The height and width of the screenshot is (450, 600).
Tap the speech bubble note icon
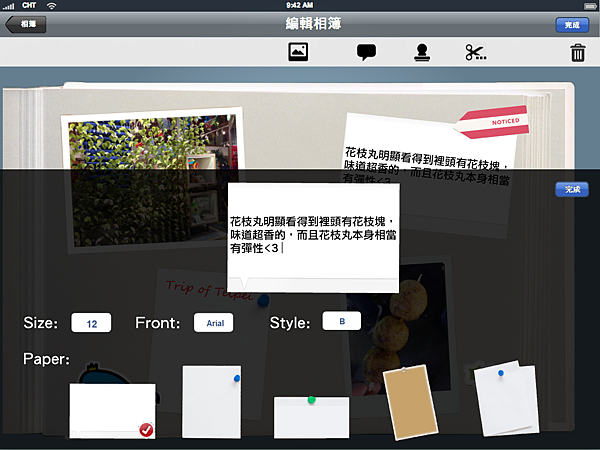(x=366, y=52)
